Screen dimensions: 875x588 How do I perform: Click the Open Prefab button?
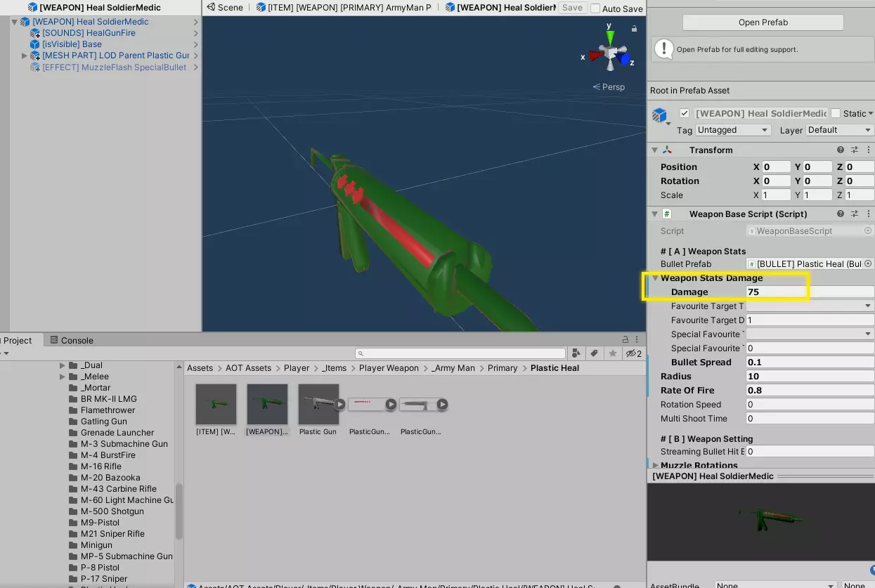[763, 22]
